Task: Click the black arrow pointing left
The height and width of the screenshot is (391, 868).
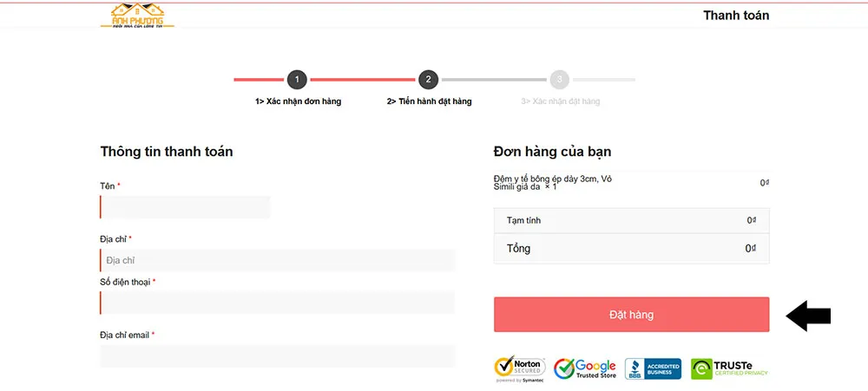Action: point(808,316)
